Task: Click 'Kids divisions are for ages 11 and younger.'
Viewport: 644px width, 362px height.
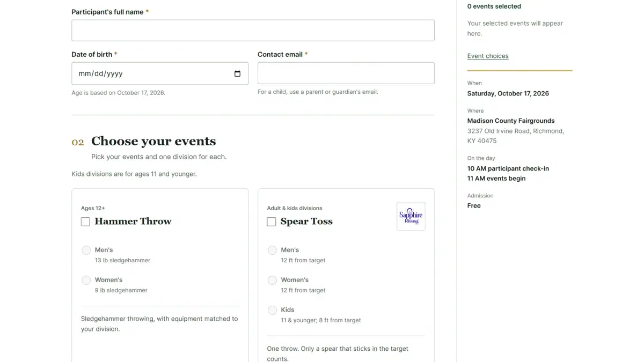Action: 134,174
